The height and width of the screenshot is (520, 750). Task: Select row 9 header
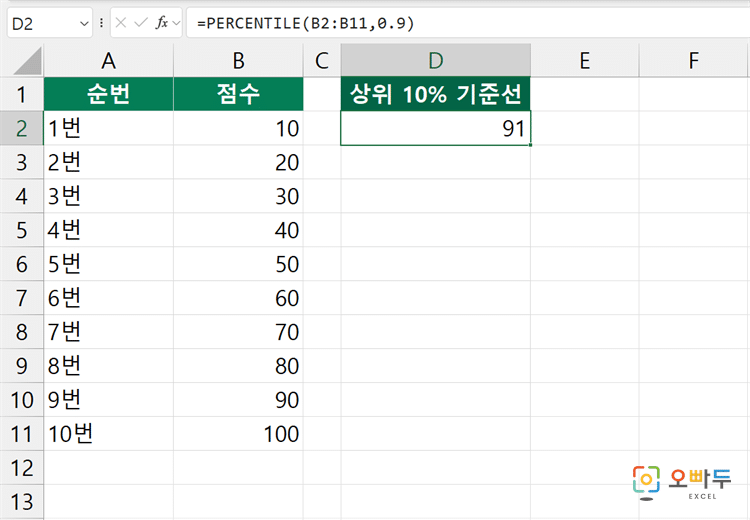22,366
